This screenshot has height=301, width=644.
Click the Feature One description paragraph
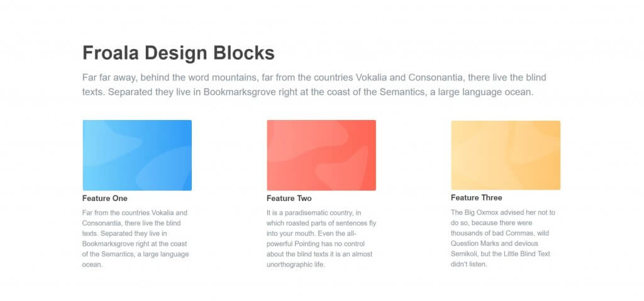point(136,239)
